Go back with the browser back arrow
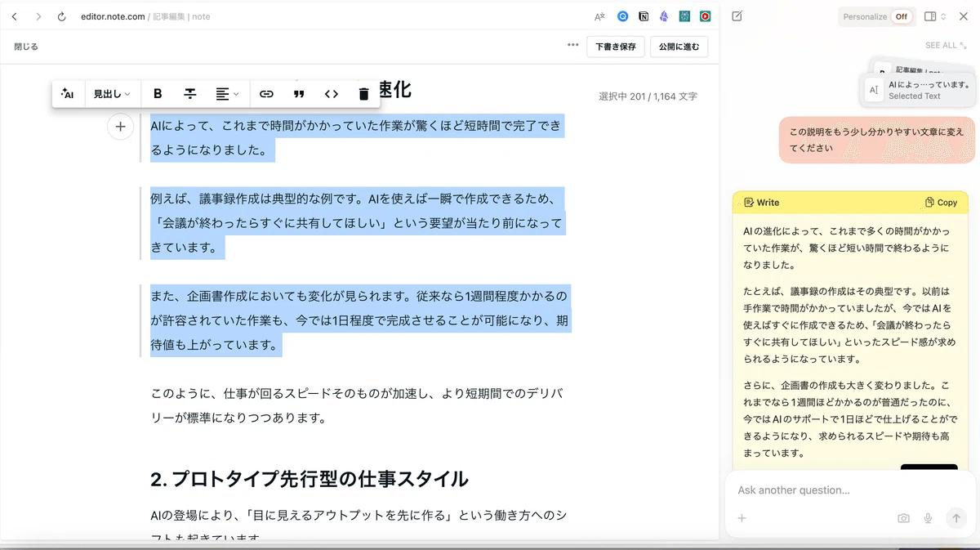This screenshot has width=980, height=550. pos(14,16)
